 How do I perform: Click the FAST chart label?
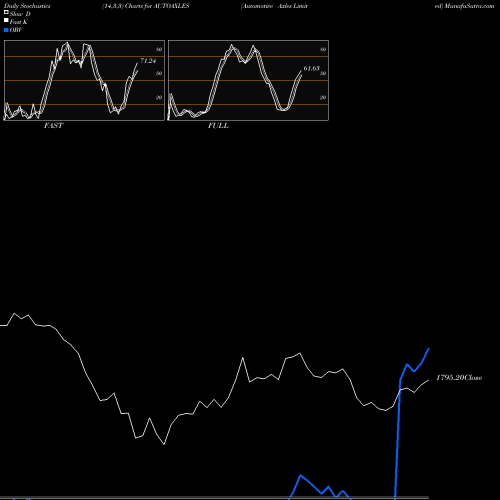point(53,126)
